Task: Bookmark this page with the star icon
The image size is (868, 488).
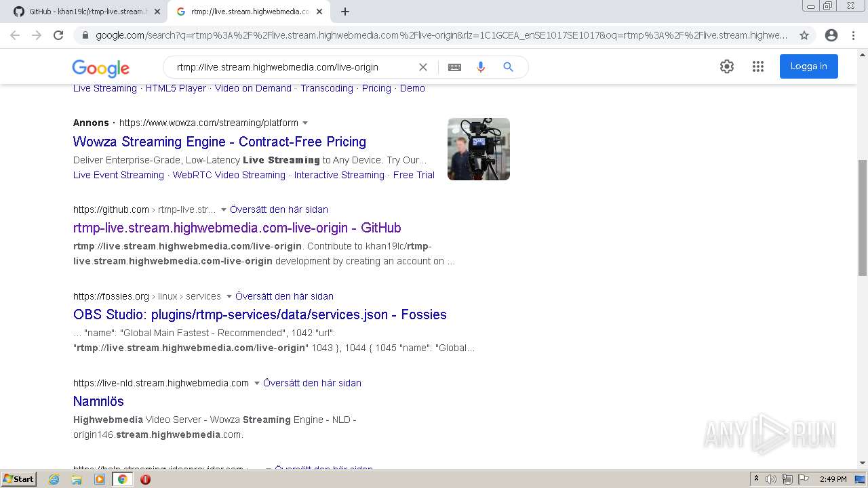Action: (x=804, y=35)
